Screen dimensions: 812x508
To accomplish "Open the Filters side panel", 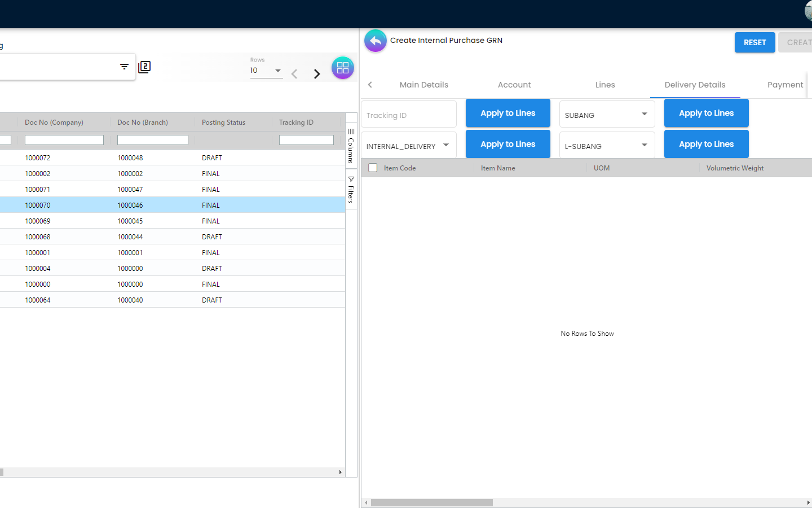I will pyautogui.click(x=351, y=190).
